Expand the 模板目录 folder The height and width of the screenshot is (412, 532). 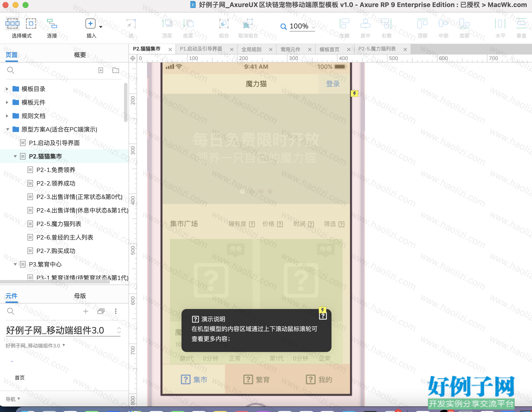point(7,89)
